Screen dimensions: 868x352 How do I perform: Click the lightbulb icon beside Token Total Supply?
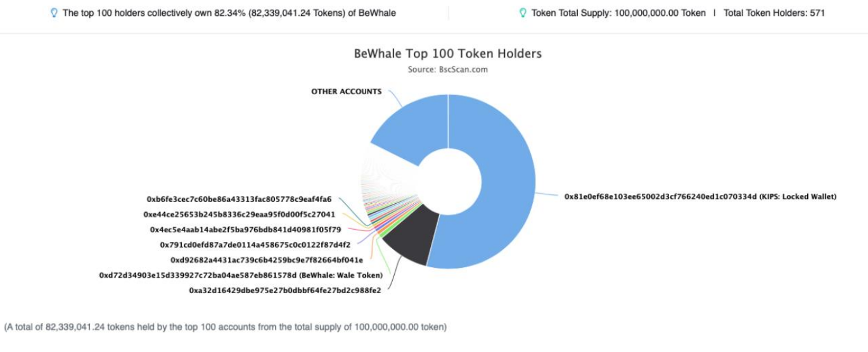(523, 13)
